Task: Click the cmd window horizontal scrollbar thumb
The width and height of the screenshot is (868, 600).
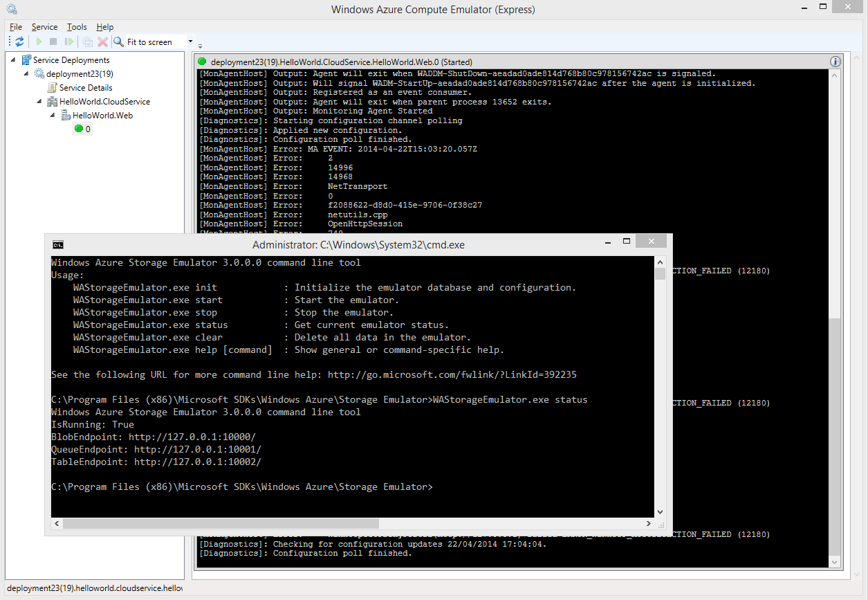Action: pos(221,524)
